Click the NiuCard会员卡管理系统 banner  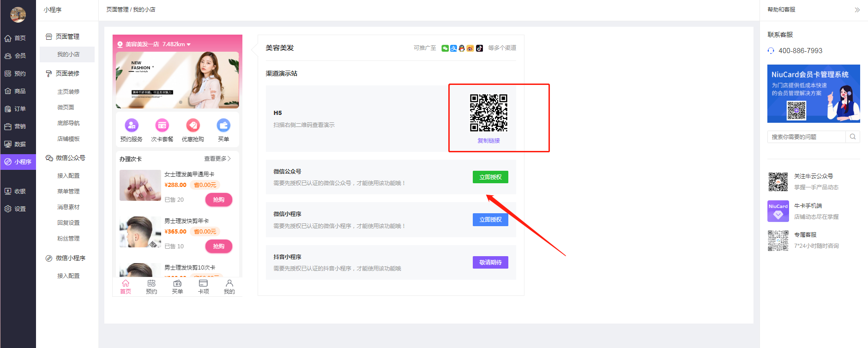tap(814, 94)
